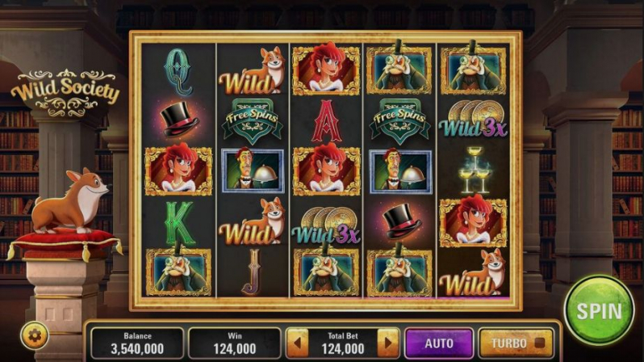
Task: Select the Q symbol on first reel
Action: (x=178, y=72)
